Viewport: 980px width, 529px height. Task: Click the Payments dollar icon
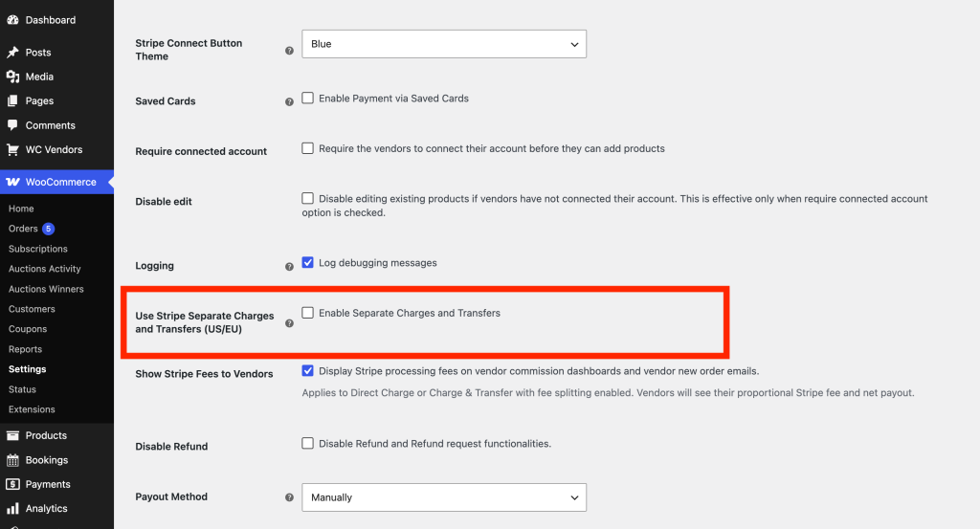point(12,484)
